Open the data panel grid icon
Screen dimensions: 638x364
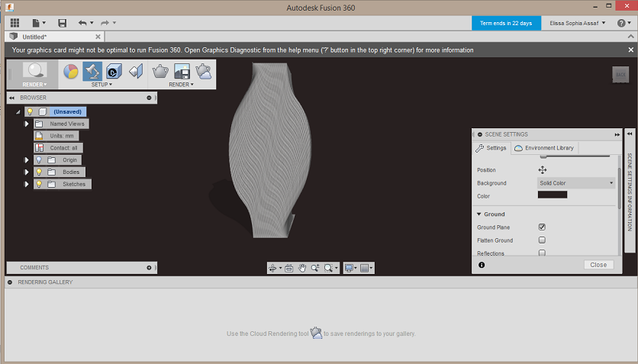click(x=14, y=23)
